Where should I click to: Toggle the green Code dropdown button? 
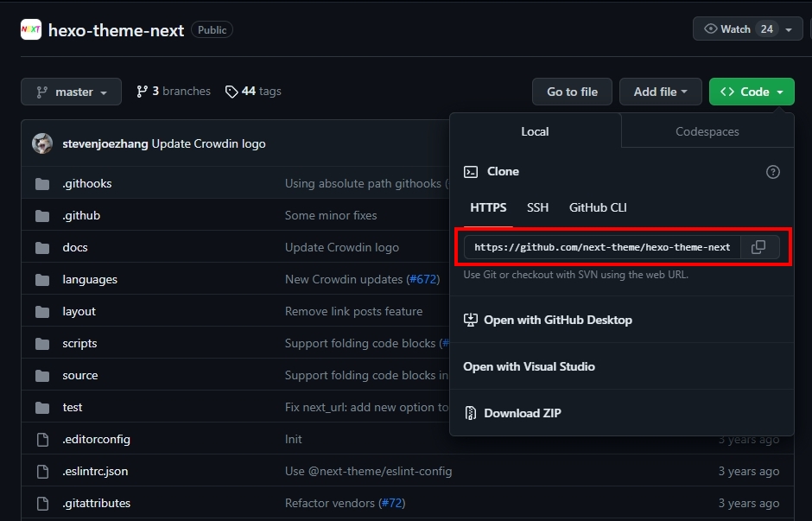[x=752, y=92]
